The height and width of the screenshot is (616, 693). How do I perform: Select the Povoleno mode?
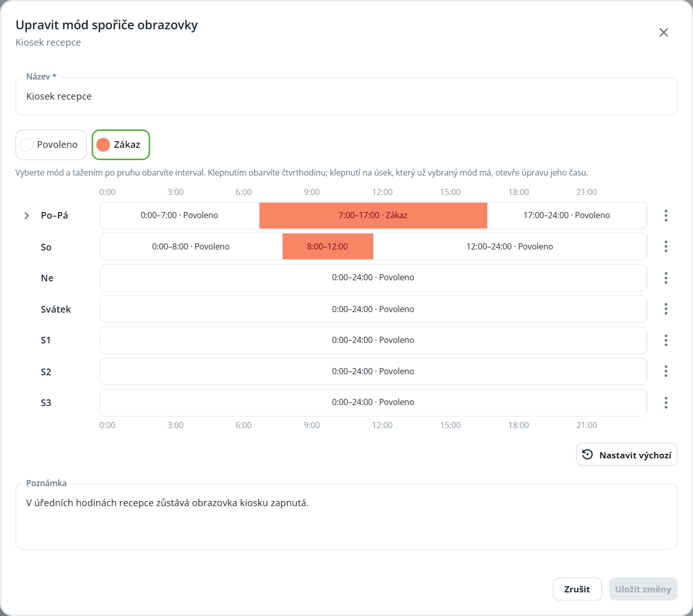click(x=51, y=145)
